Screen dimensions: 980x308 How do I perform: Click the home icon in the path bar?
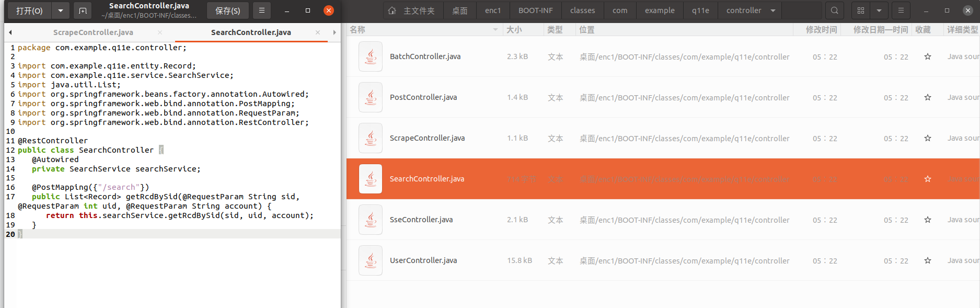tap(393, 10)
